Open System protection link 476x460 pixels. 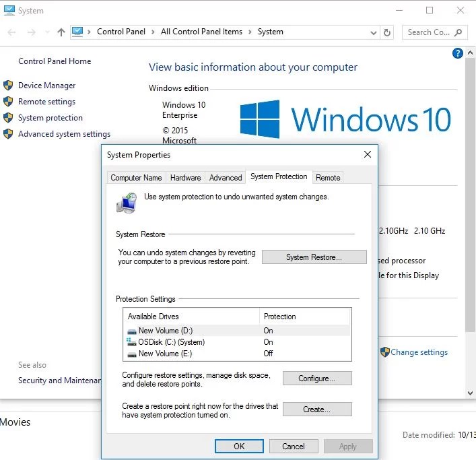pyautogui.click(x=50, y=118)
